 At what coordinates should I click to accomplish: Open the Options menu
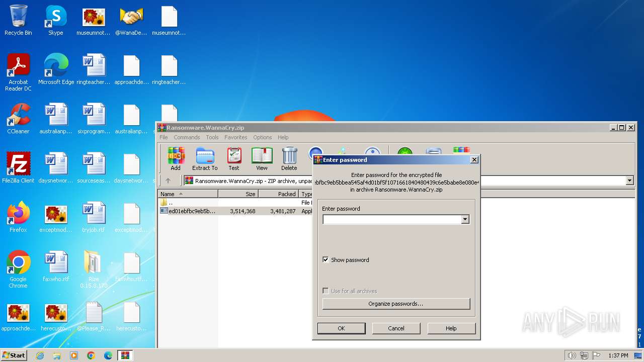coord(263,137)
